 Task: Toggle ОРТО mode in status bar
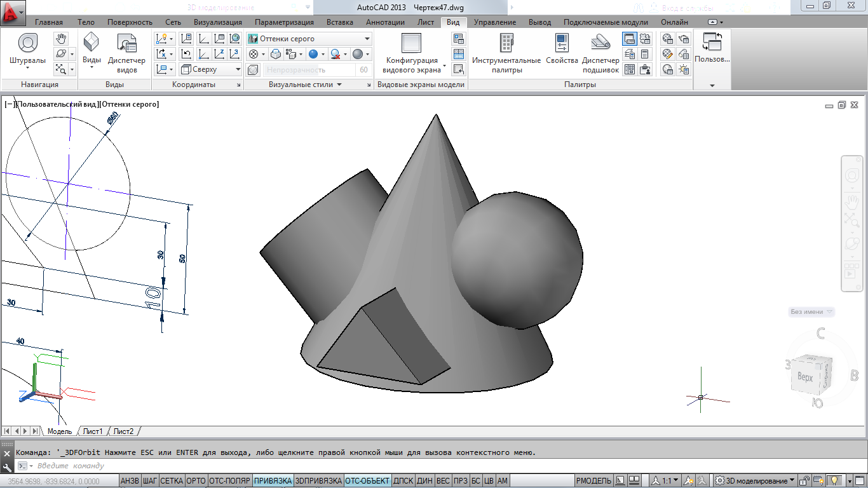196,481
